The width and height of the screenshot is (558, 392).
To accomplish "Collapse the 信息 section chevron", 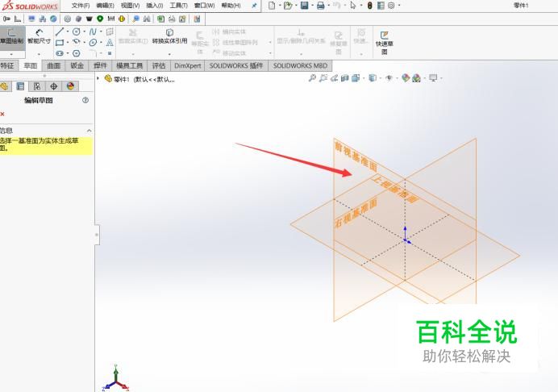I will (89, 131).
